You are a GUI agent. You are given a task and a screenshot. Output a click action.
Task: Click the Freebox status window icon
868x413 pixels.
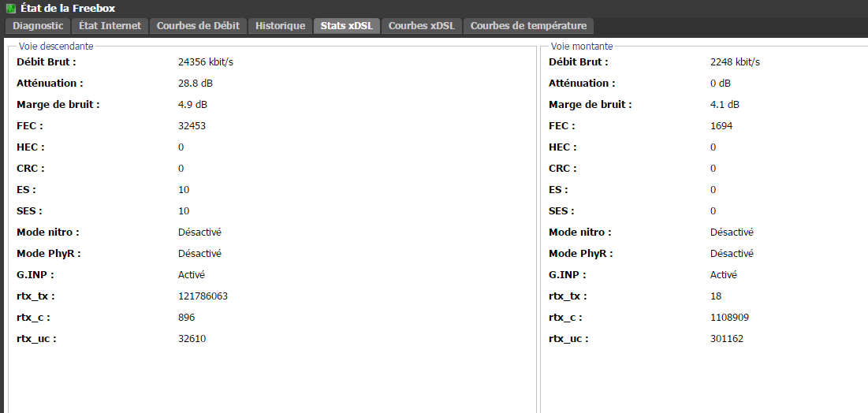11,8
